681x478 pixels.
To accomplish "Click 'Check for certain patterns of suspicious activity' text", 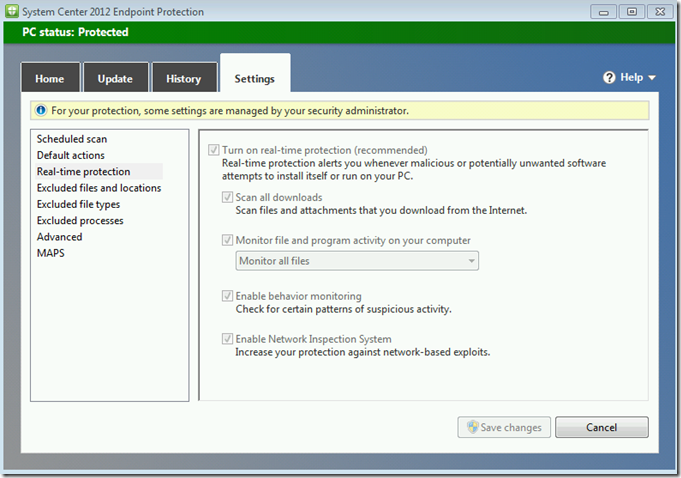I will 344,309.
